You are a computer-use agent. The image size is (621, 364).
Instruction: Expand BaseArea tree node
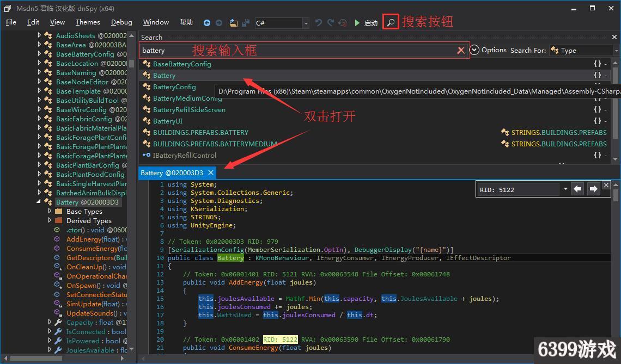coord(39,44)
